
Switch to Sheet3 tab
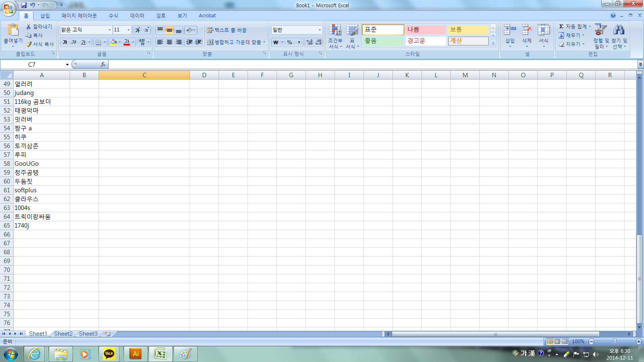point(88,334)
